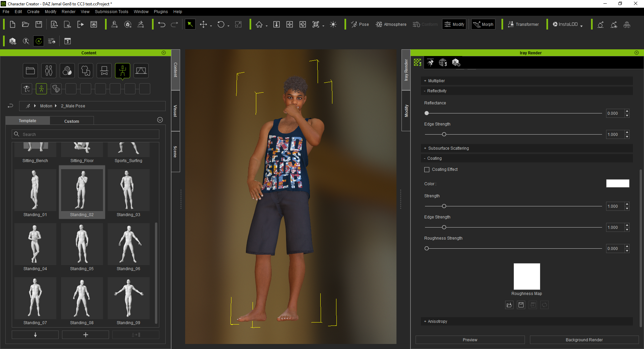Image resolution: width=644 pixels, height=349 pixels.
Task: Adjust the Reflectance slider handle
Action: tap(427, 113)
